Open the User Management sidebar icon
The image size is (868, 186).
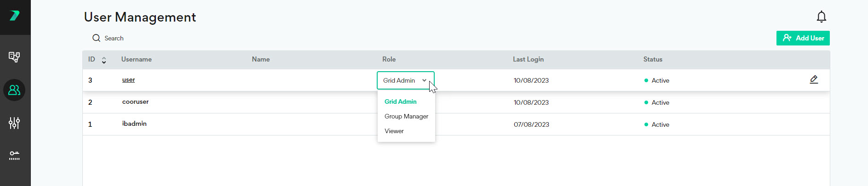(x=14, y=90)
